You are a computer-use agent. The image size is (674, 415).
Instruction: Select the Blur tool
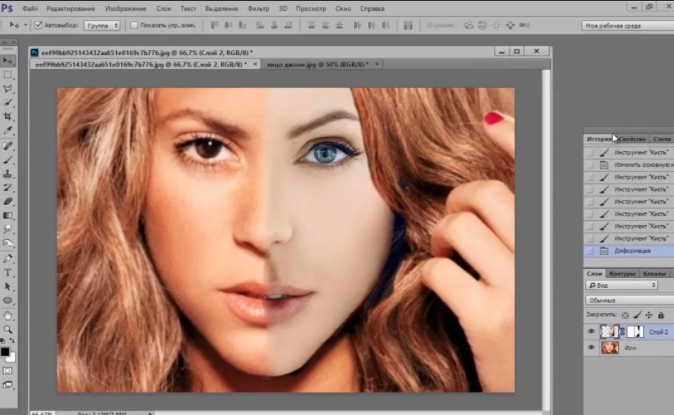point(8,229)
